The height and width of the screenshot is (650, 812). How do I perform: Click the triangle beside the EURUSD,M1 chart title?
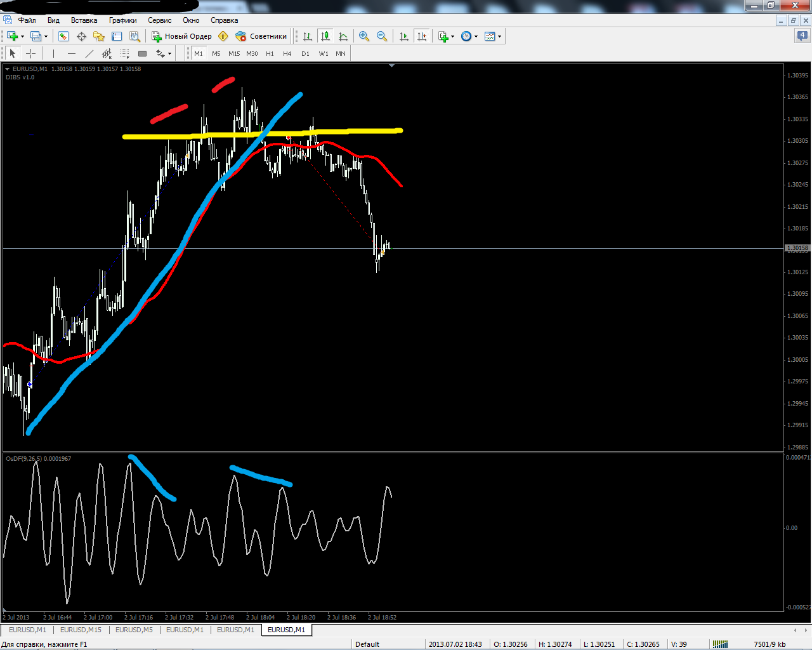8,69
